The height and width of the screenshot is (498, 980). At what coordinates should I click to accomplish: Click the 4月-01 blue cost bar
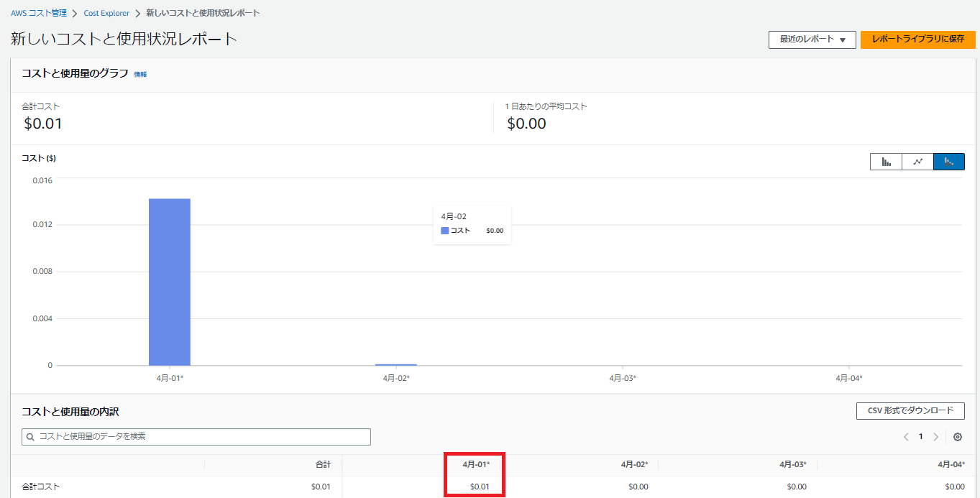(x=170, y=282)
